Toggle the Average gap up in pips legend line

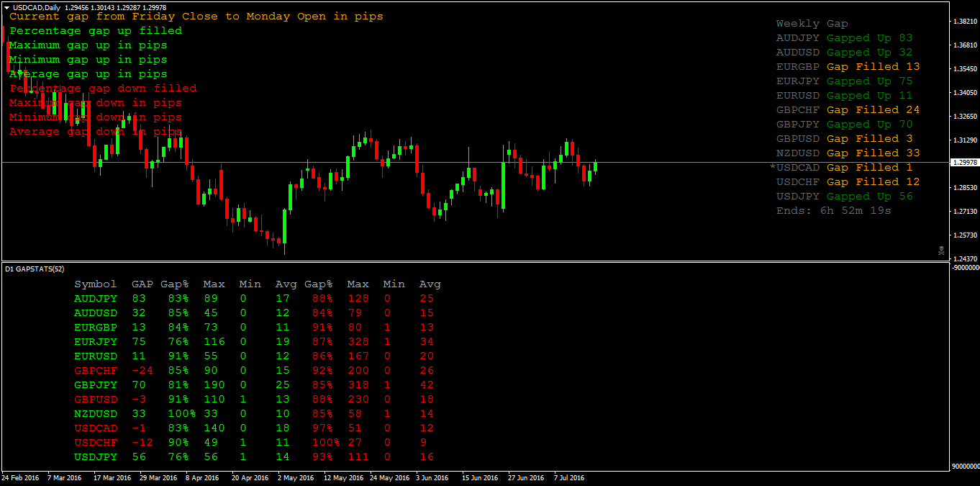point(89,73)
